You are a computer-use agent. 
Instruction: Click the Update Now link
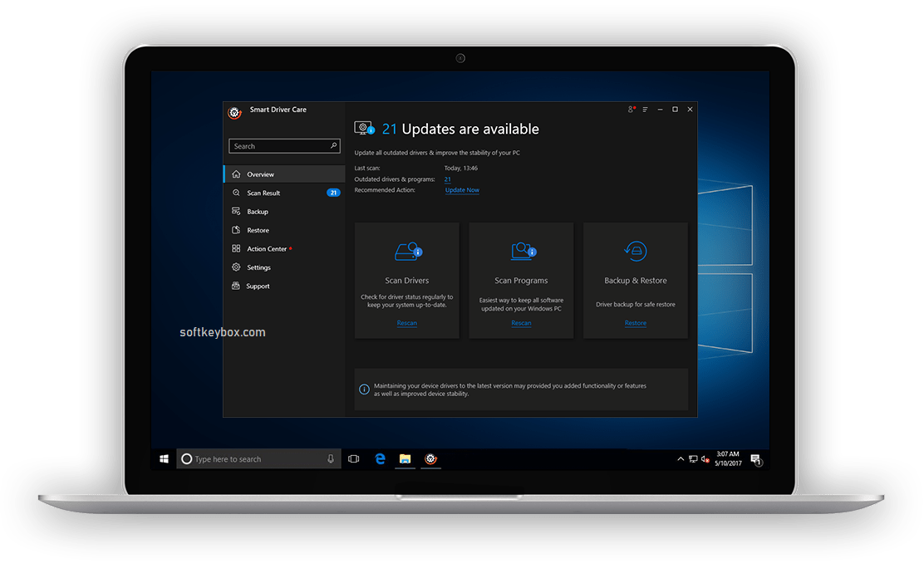pos(462,189)
